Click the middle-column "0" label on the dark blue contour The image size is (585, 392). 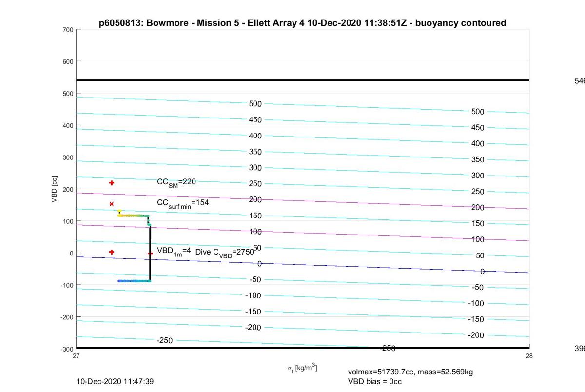tap(260, 264)
